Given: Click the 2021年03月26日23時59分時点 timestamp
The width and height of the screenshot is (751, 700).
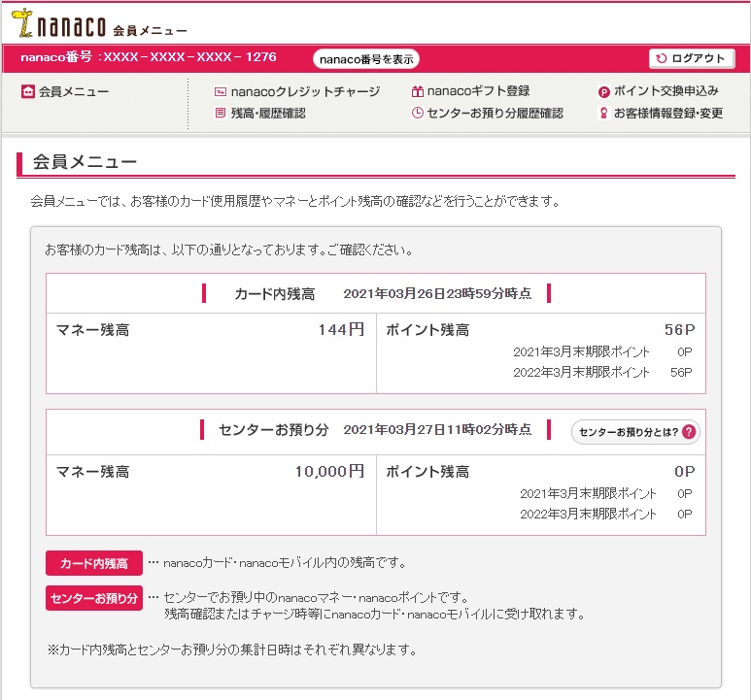Looking at the screenshot, I should [437, 293].
